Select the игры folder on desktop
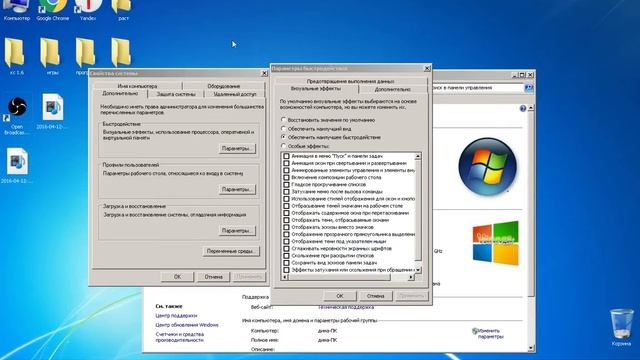Screen dimensions: 640x360 point(52,56)
